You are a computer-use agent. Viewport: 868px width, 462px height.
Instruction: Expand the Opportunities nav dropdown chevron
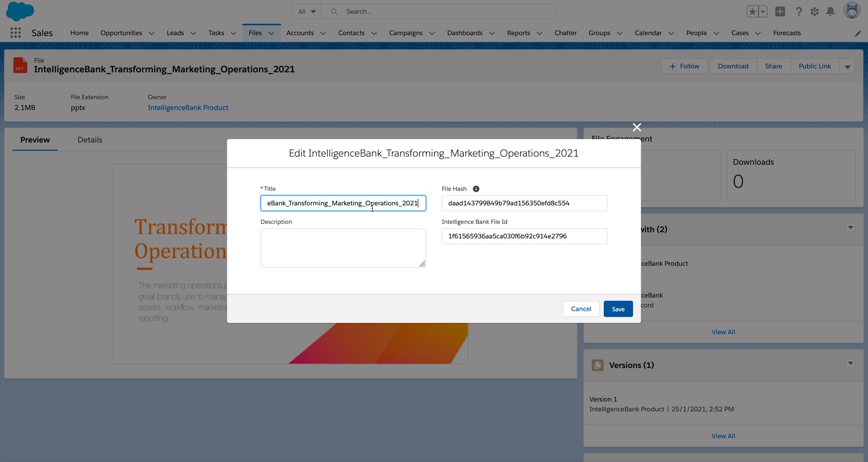152,33
